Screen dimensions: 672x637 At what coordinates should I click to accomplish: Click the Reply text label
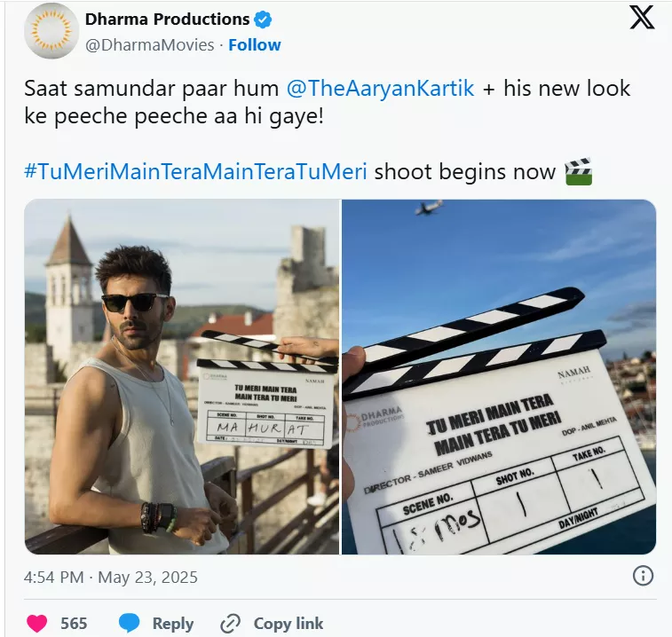173,624
